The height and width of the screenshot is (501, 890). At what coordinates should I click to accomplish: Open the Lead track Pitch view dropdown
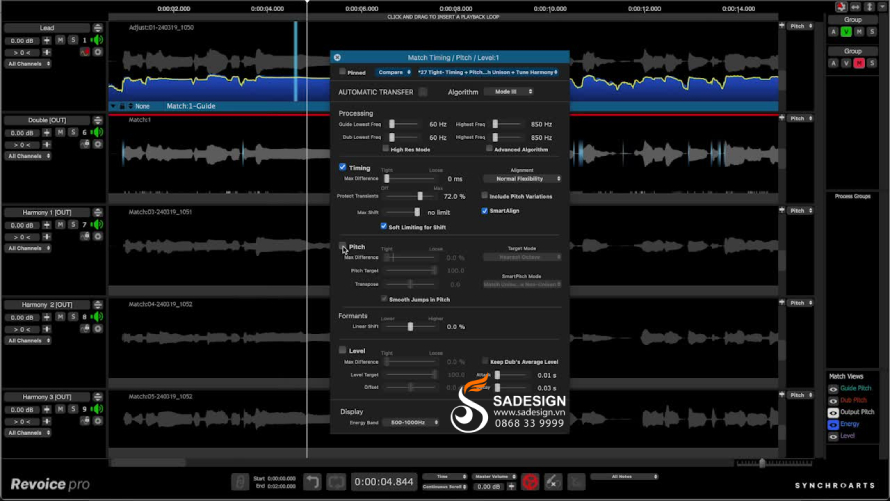(x=800, y=26)
